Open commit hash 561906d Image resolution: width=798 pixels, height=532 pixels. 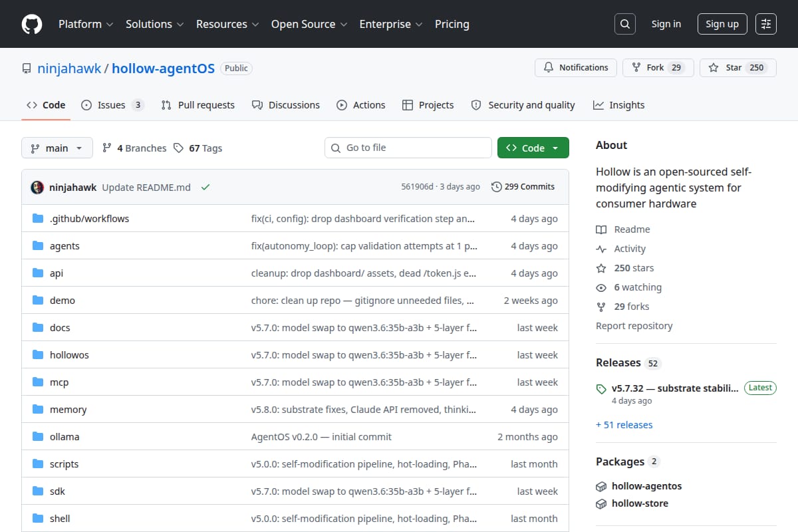(x=417, y=187)
